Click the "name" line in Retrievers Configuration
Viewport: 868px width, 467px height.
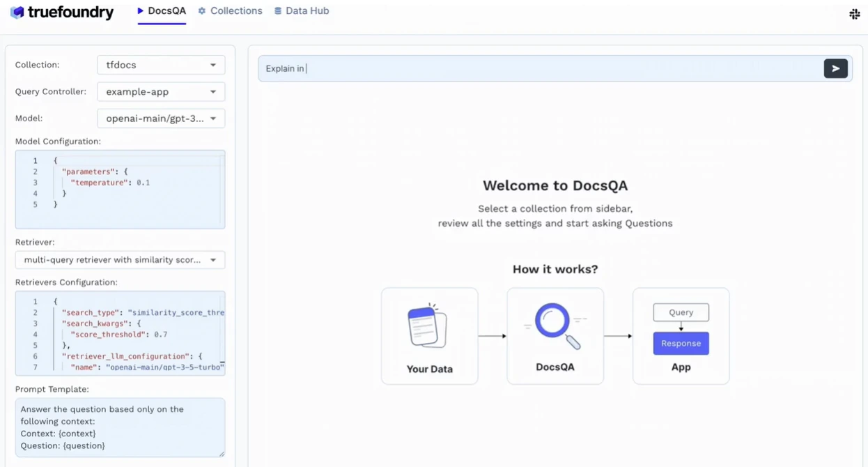(147, 367)
